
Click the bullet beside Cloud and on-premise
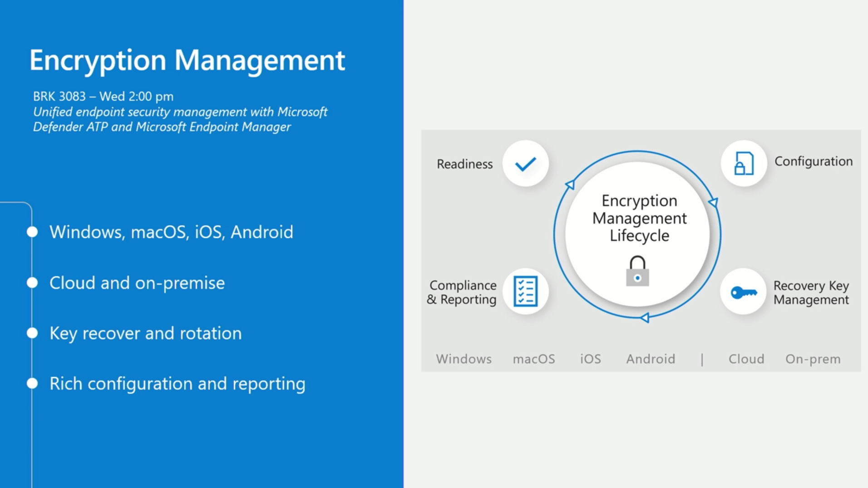point(32,283)
